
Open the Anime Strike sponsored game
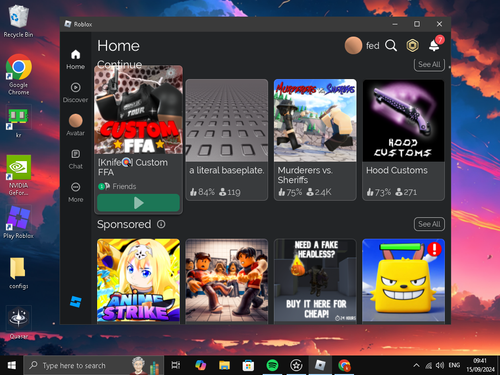[x=138, y=281]
